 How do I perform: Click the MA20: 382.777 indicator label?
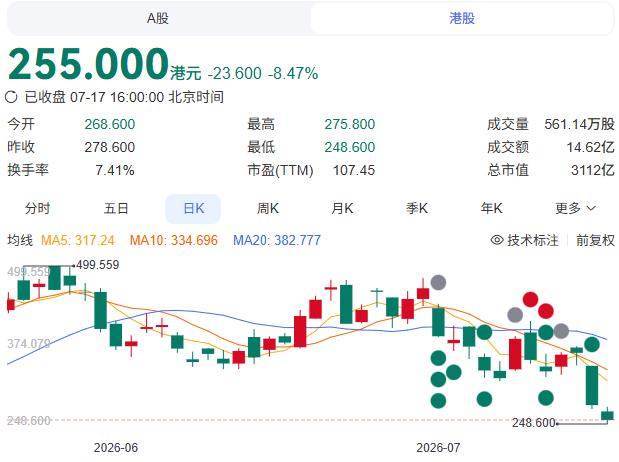pos(277,240)
